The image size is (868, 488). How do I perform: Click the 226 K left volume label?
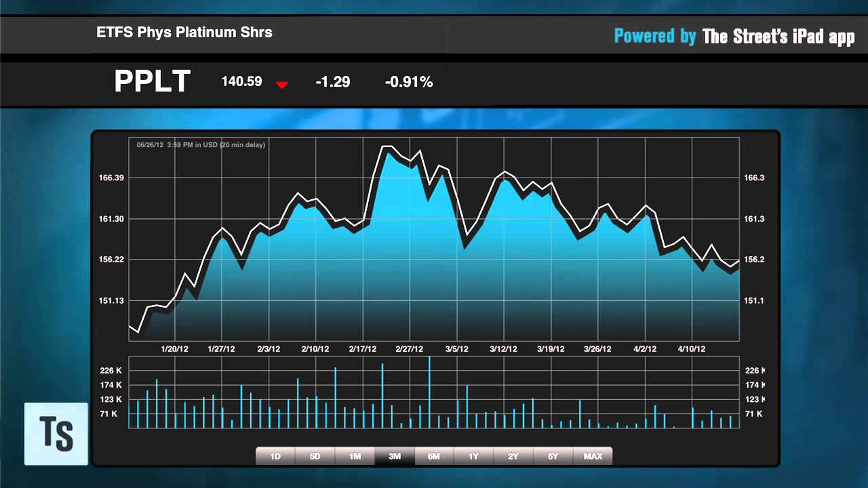(111, 371)
